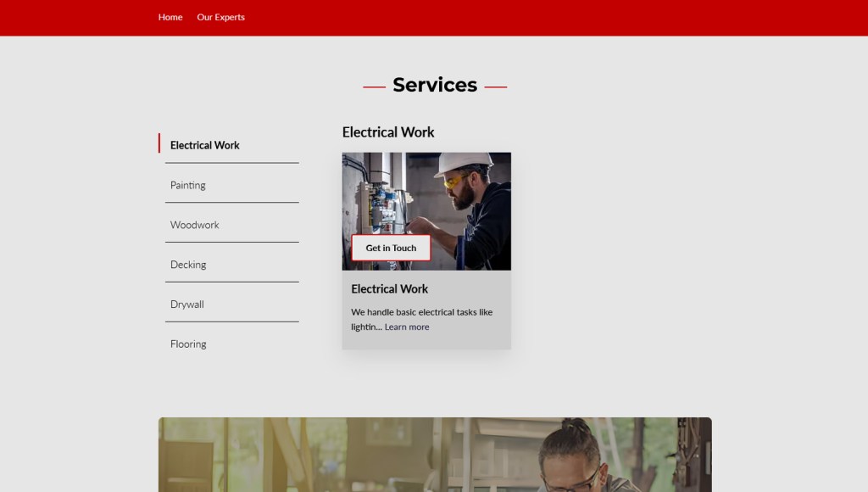Click the card description about electrical tasks
This screenshot has height=492, width=868.
coord(421,312)
